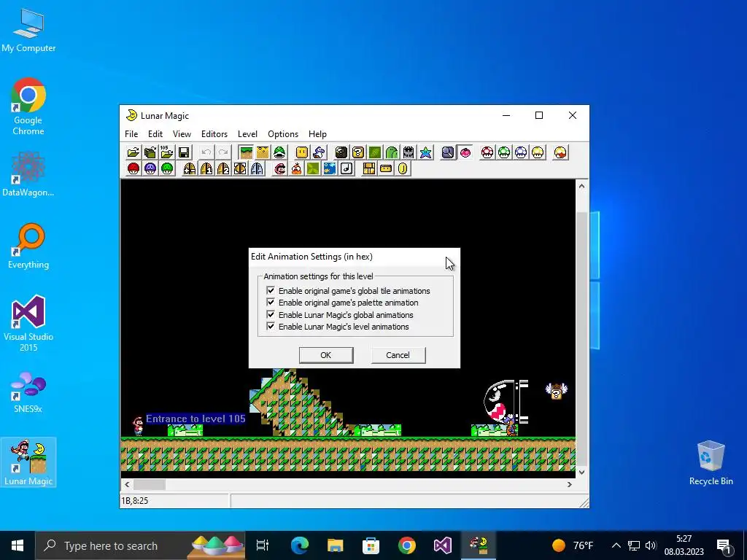Click the Open ROM folder icon
This screenshot has height=560, width=747.
[x=133, y=152]
